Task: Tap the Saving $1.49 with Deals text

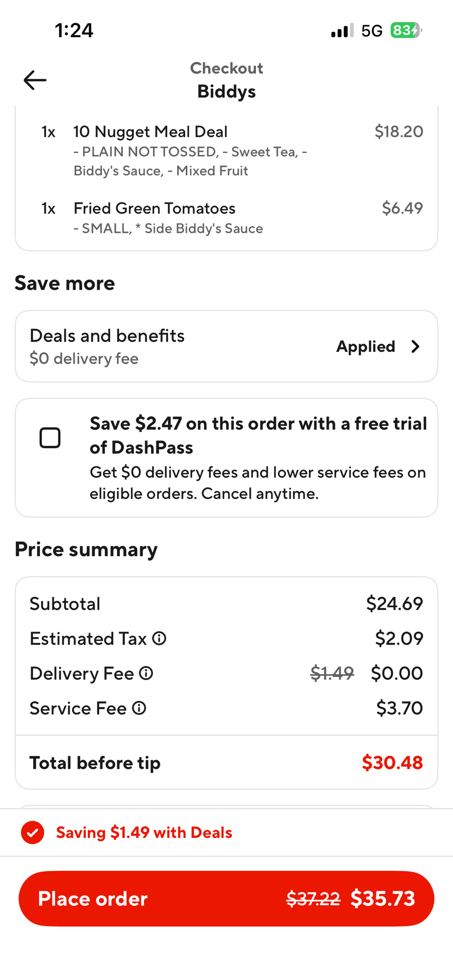Action: 144,833
